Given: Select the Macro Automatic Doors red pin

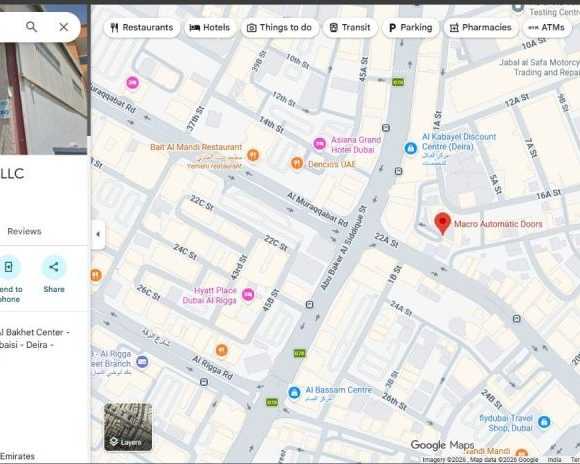Looking at the screenshot, I should click(x=442, y=223).
